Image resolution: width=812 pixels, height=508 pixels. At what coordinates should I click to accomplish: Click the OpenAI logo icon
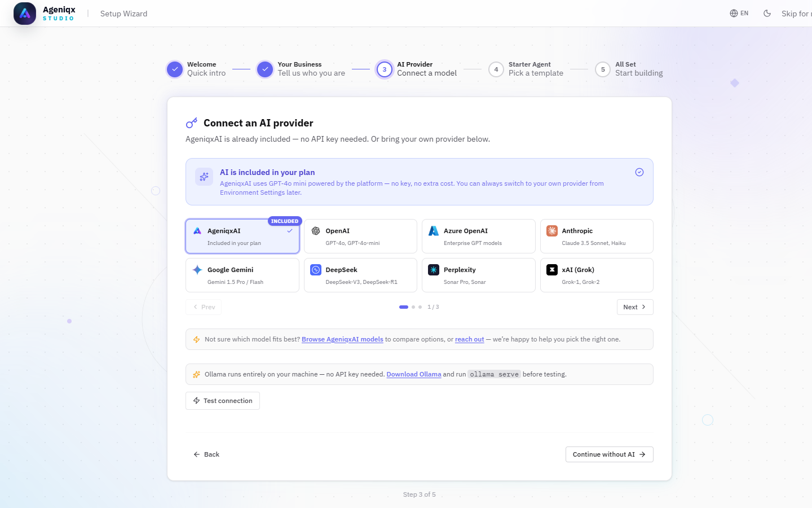[x=316, y=231]
